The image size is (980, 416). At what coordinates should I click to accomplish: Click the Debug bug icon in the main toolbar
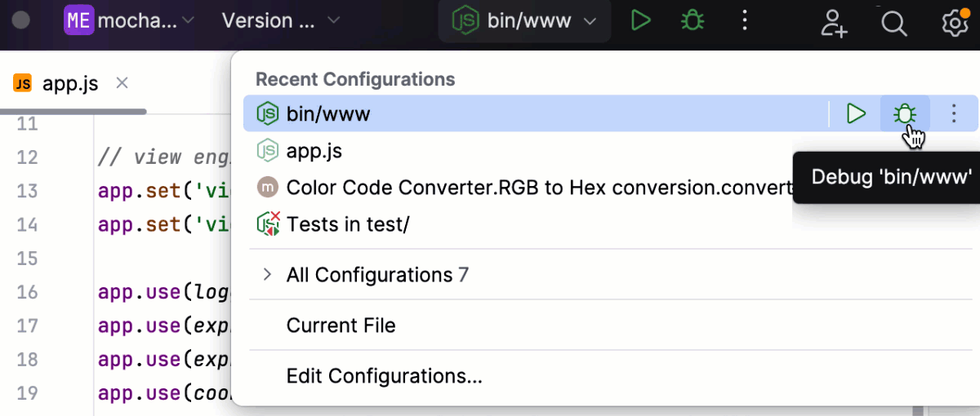pos(693,21)
